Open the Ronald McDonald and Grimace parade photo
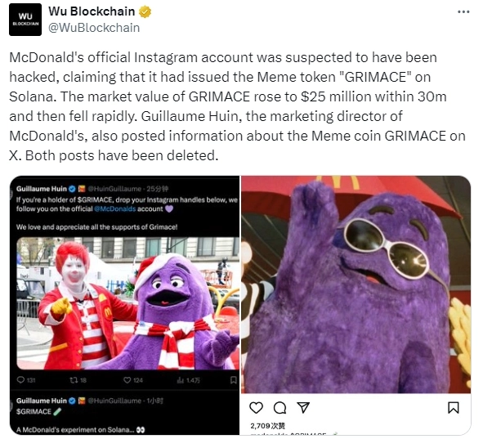Viewport: 483px width, 448px height. (x=127, y=303)
